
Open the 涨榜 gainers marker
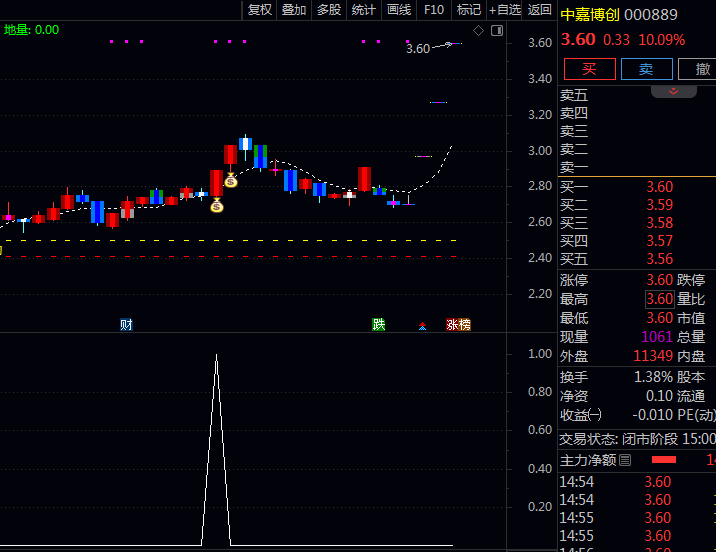click(458, 325)
